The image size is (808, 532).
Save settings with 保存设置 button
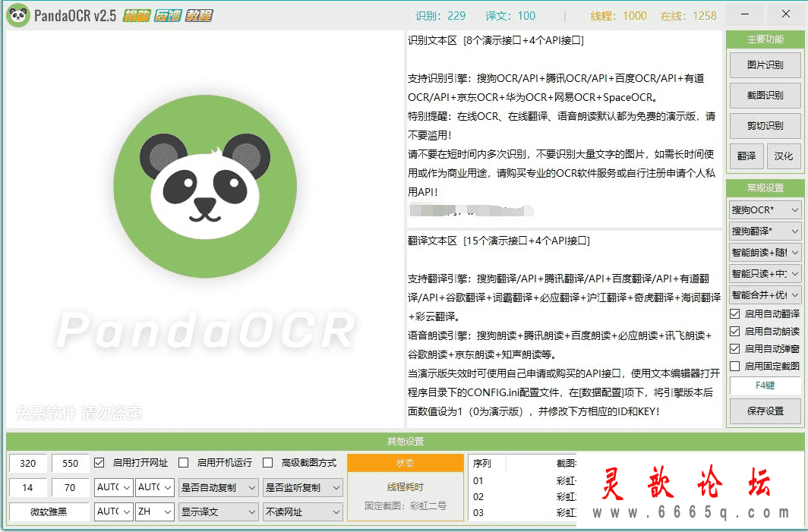coord(765,411)
